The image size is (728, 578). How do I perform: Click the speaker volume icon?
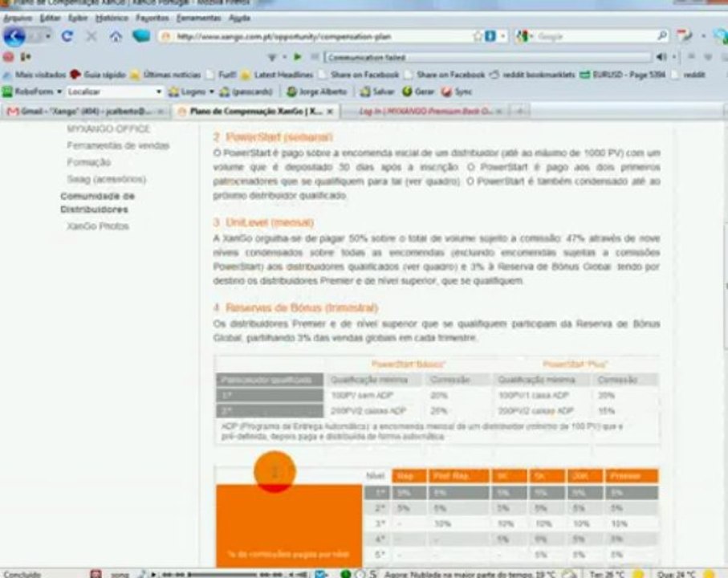[661, 57]
